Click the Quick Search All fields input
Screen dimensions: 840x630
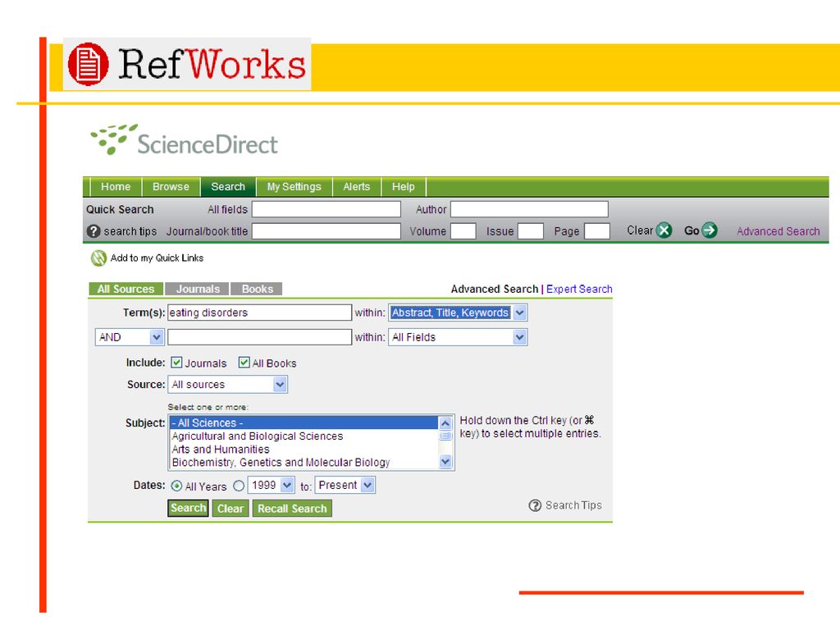click(326, 209)
